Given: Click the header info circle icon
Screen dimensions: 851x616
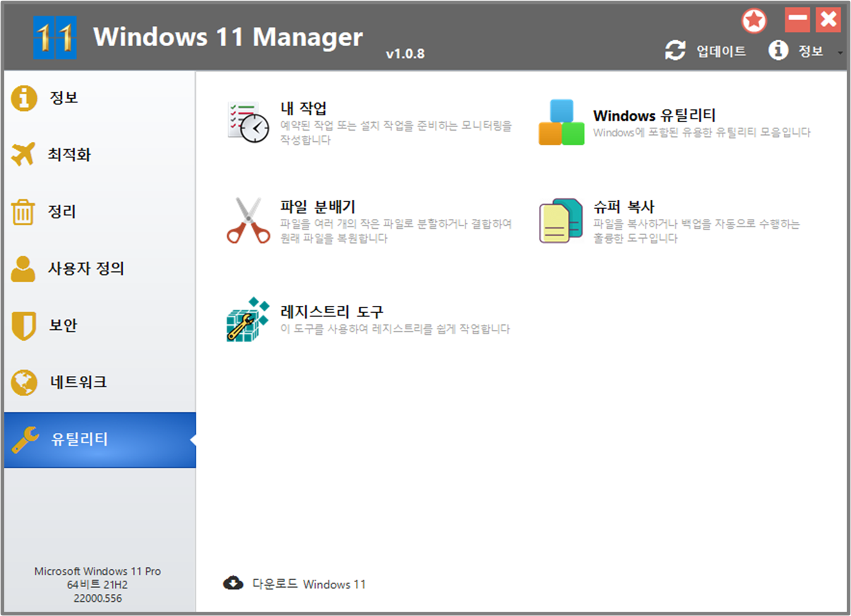Looking at the screenshot, I should tap(778, 50).
